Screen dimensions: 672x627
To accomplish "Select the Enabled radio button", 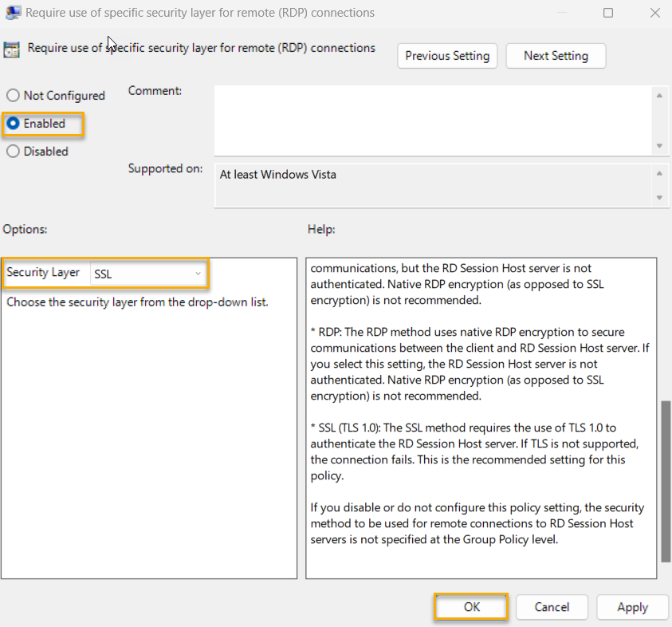I will coord(13,123).
